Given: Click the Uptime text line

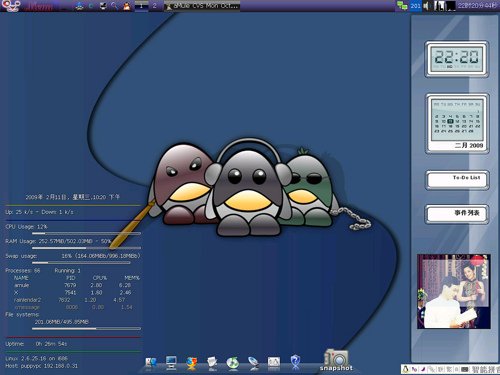Looking at the screenshot, I should 36,344.
